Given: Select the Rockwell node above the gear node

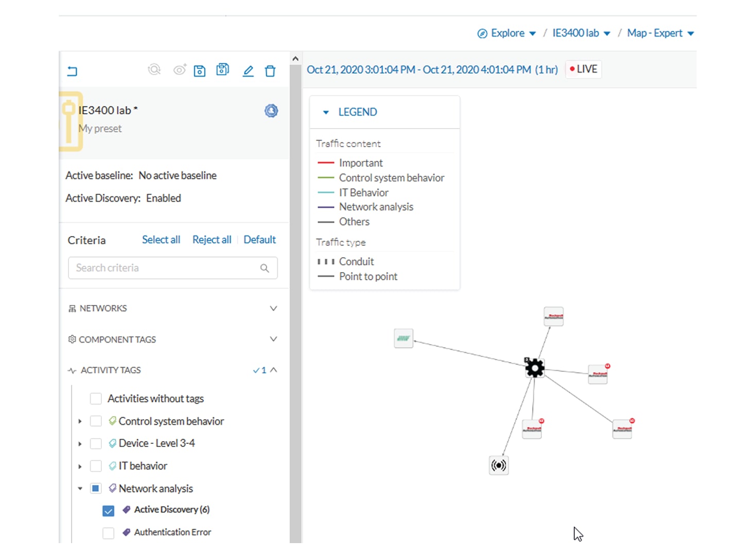Looking at the screenshot, I should pyautogui.click(x=554, y=316).
